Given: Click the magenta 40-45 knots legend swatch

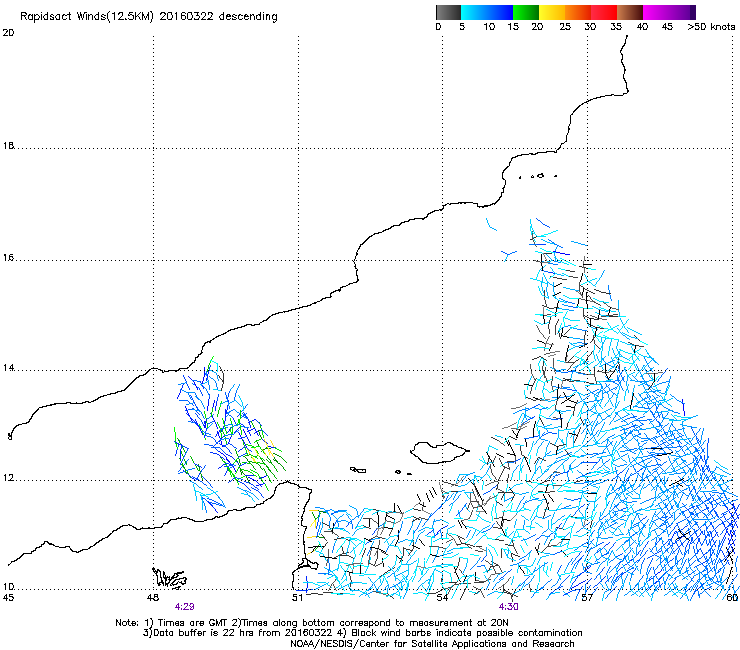Looking at the screenshot, I should coord(656,12).
